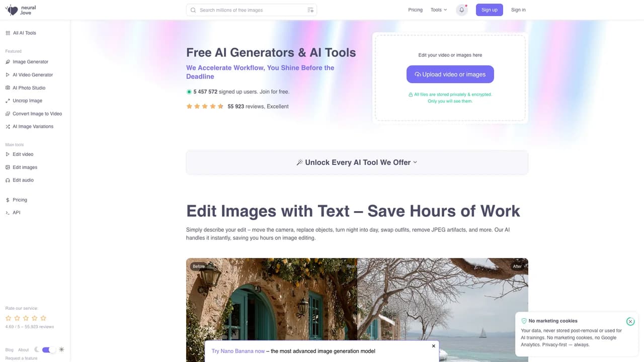
Task: Click the '55 923 reviews, Excellent' text
Action: (258, 107)
